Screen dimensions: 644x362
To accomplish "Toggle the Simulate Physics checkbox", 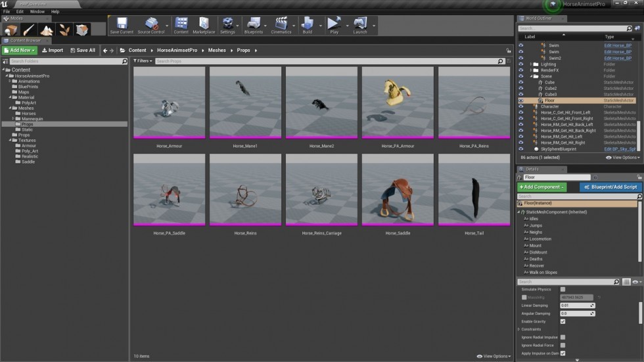I will tap(563, 289).
